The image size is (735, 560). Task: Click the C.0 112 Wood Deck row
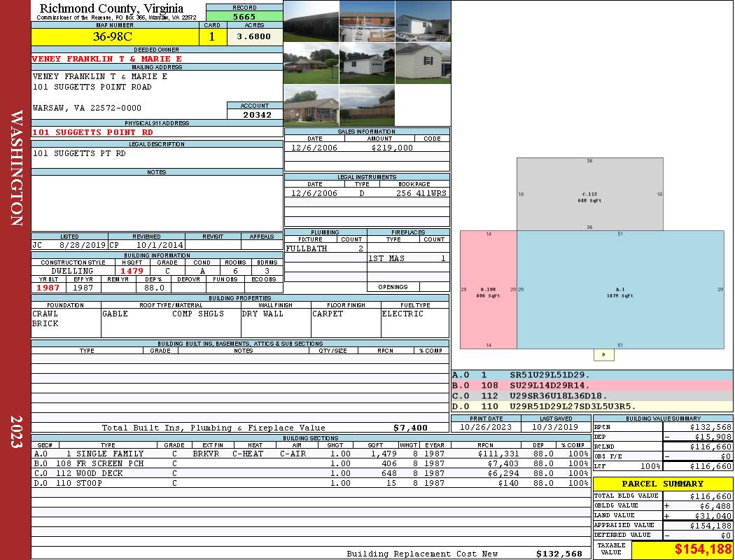310,473
